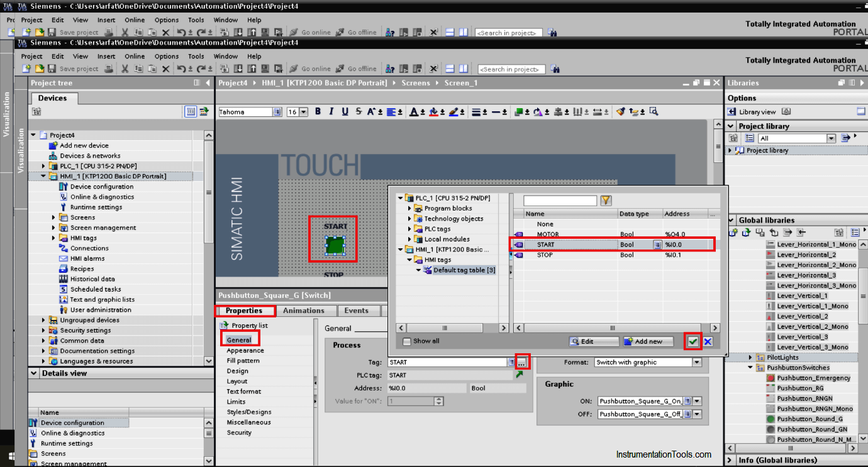Open Help menu in back window
The image size is (868, 467).
coord(254,20)
